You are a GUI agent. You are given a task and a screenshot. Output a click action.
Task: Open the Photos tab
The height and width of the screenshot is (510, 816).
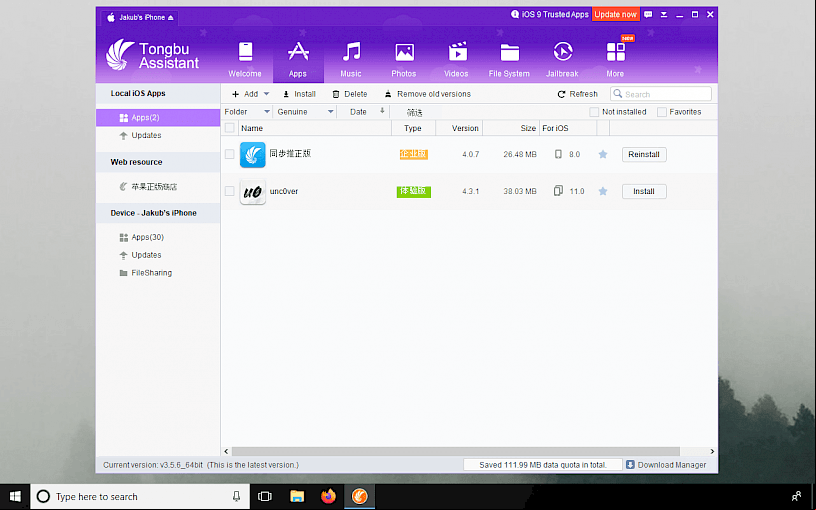tap(404, 59)
